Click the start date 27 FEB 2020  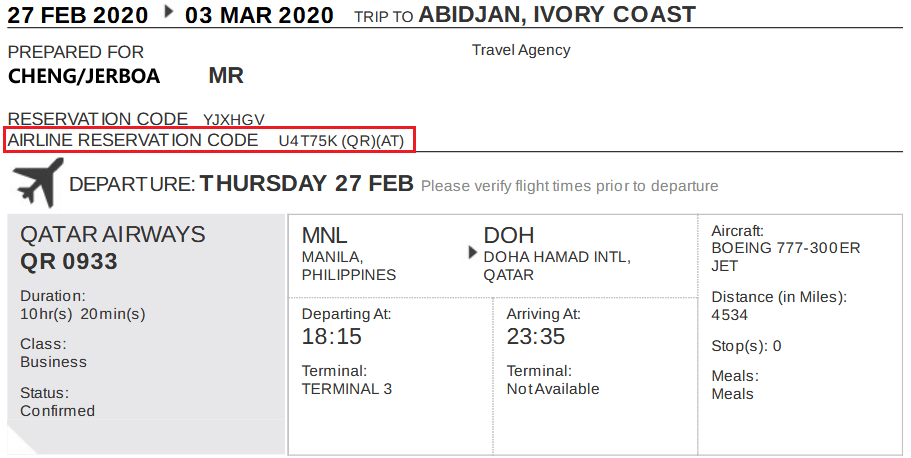[78, 15]
